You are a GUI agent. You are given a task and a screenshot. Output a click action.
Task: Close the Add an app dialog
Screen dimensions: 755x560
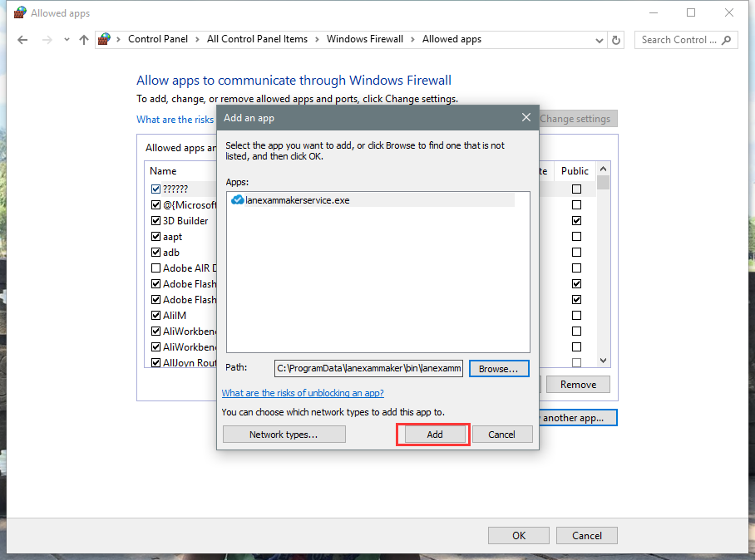[x=526, y=117]
